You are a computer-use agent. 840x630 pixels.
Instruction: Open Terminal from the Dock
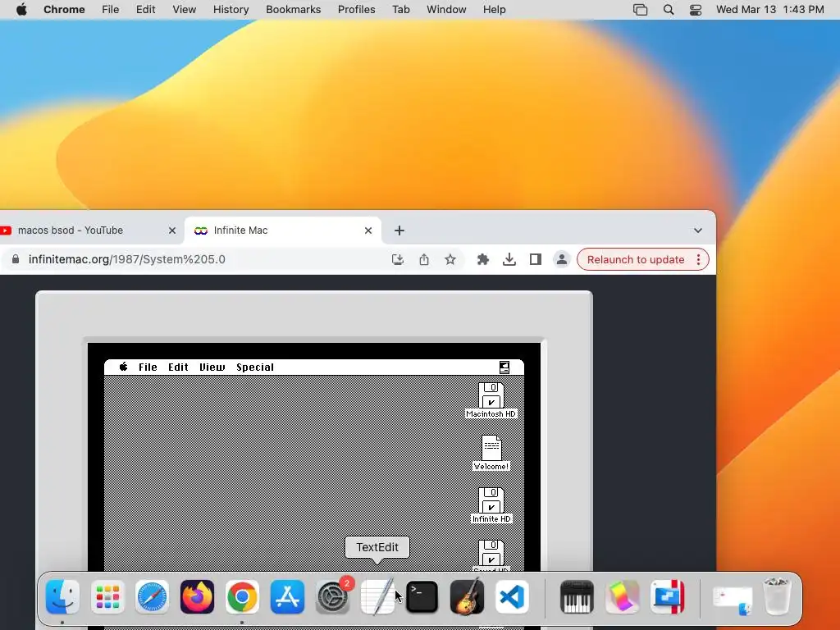click(422, 597)
